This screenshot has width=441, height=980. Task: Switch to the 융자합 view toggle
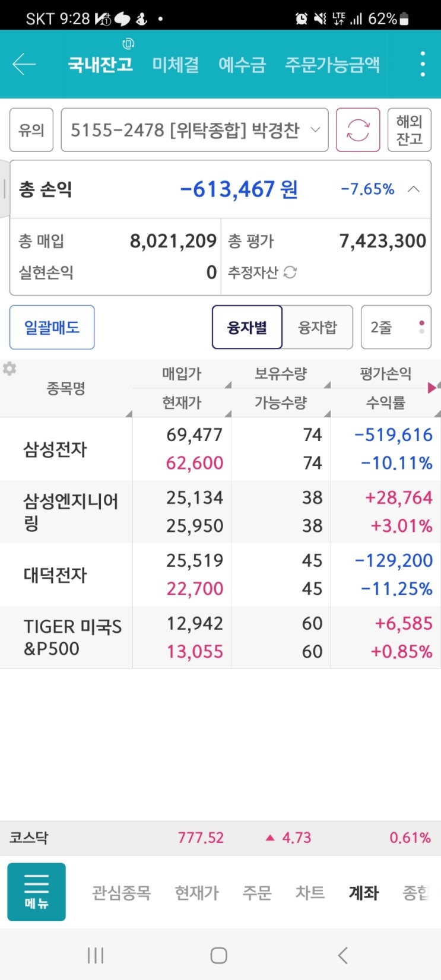pyautogui.click(x=317, y=327)
